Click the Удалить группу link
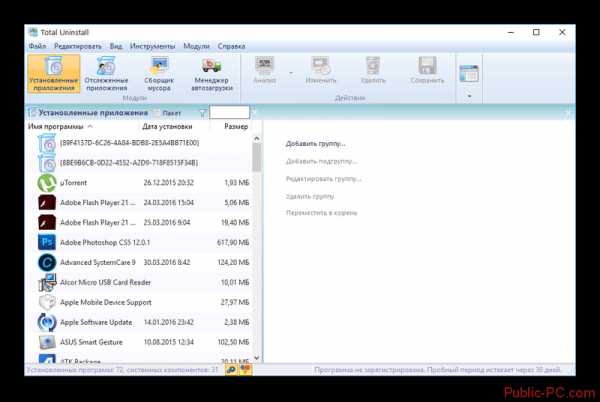 pyautogui.click(x=310, y=196)
